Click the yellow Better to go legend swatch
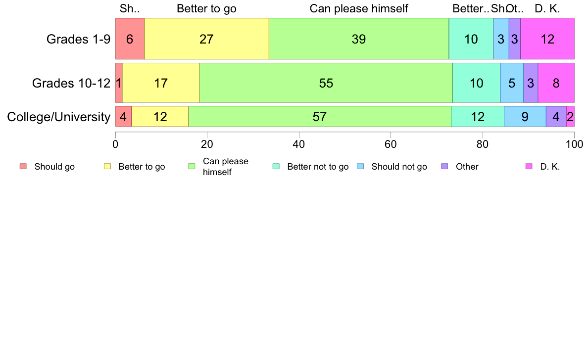Viewport: 588px width, 364px height. tap(107, 167)
